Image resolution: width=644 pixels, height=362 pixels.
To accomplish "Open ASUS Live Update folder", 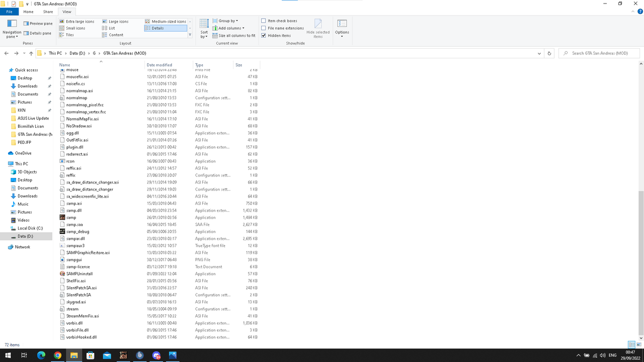I will pyautogui.click(x=33, y=118).
